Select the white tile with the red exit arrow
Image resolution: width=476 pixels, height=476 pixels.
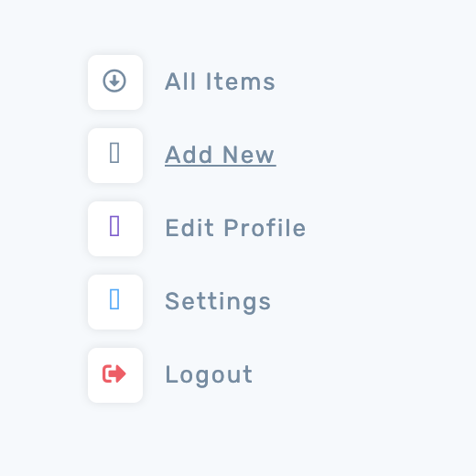tap(115, 375)
